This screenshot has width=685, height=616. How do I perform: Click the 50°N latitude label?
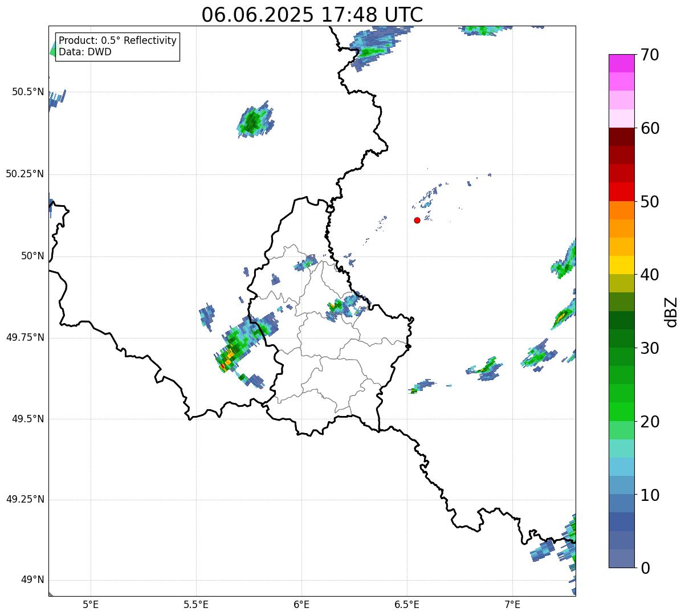click(x=32, y=256)
